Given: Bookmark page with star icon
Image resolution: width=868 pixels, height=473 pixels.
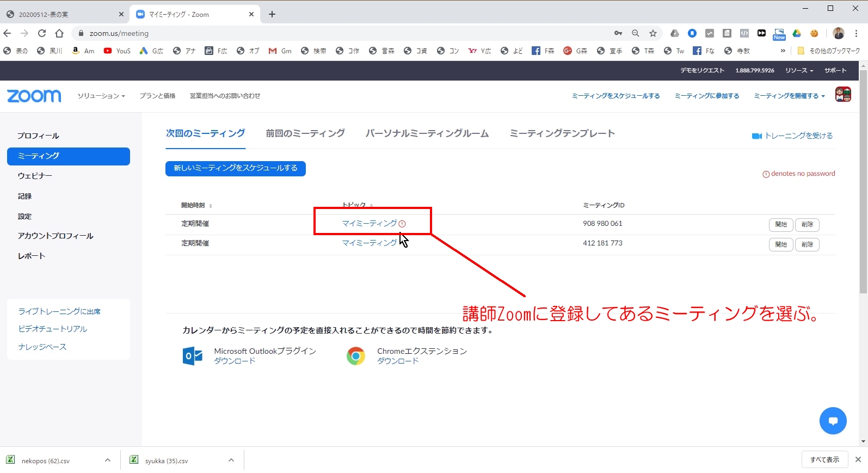Looking at the screenshot, I should [x=653, y=33].
